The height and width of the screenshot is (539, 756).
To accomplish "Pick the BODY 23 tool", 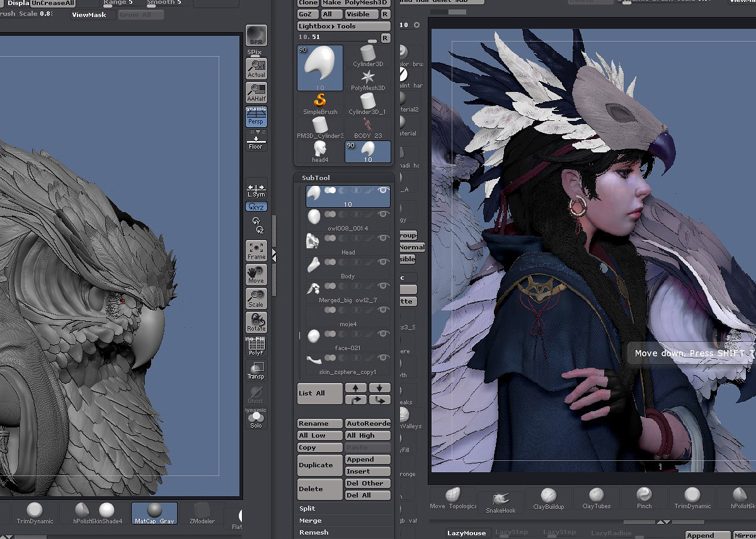I will pos(368,128).
